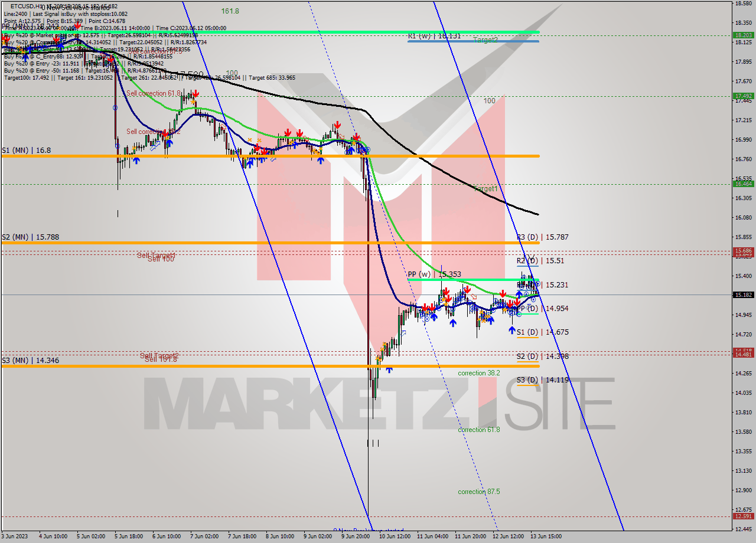Click the green '161.8' label at top
Viewport: 756px width, 543px height.
230,11
